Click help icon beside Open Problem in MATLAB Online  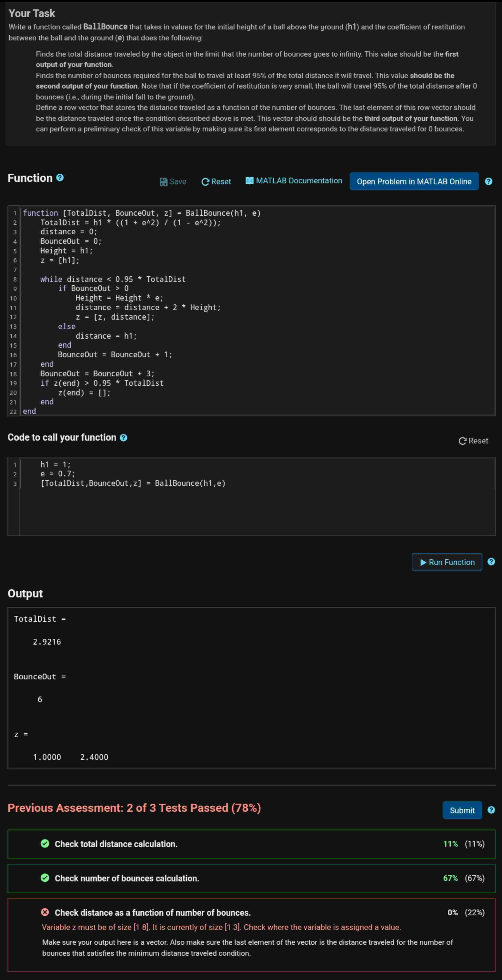489,182
